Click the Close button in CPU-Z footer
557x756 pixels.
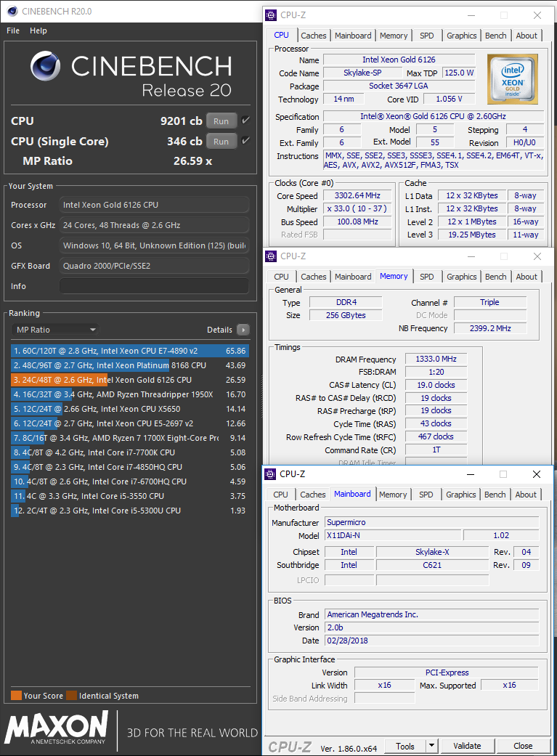[x=524, y=746]
